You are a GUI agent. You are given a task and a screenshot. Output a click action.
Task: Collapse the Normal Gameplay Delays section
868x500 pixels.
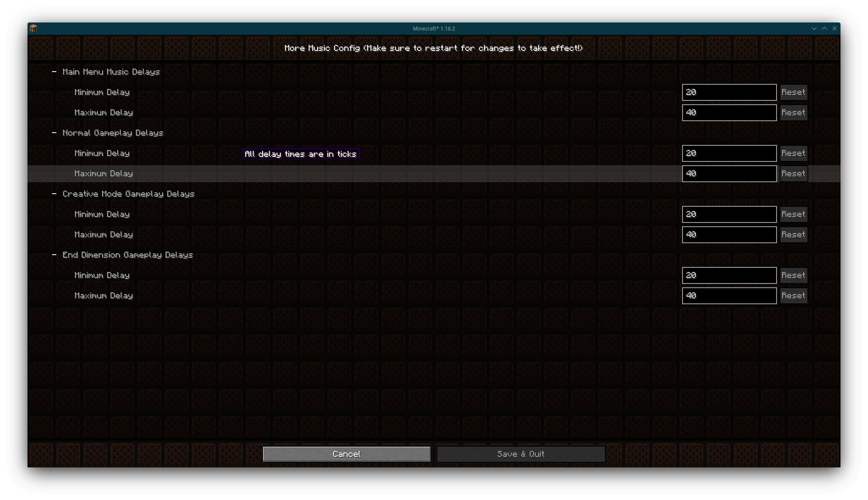[54, 133]
